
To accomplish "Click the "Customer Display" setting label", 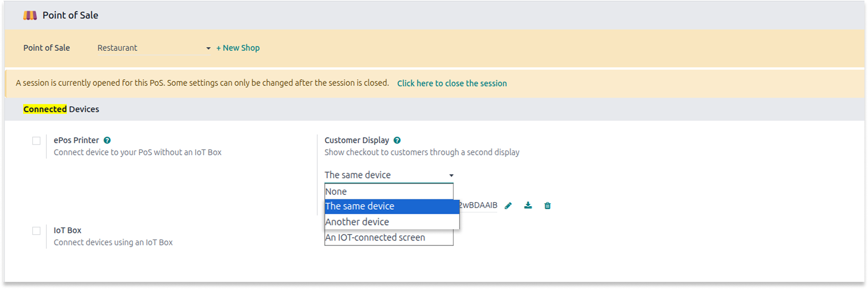I will tap(356, 140).
